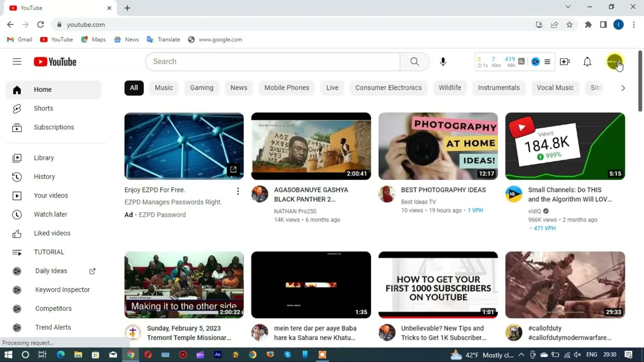This screenshot has height=362, width=644.
Task: Select the All filter chip
Action: click(x=134, y=87)
